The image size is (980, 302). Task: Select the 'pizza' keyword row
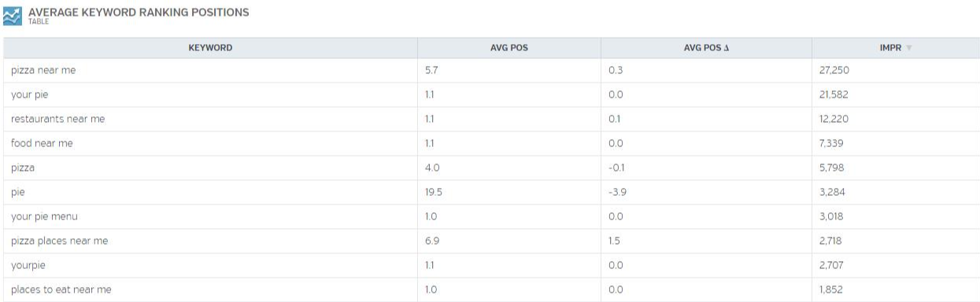click(x=491, y=168)
